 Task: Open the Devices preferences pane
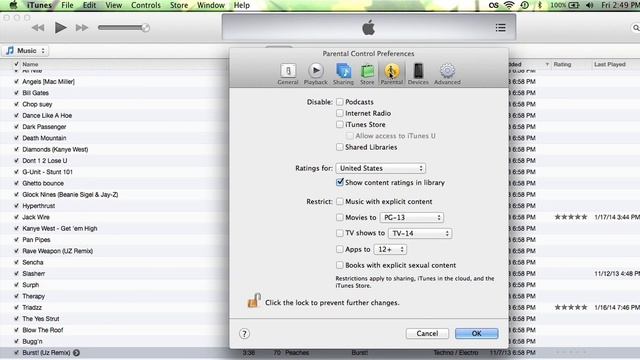tap(418, 74)
